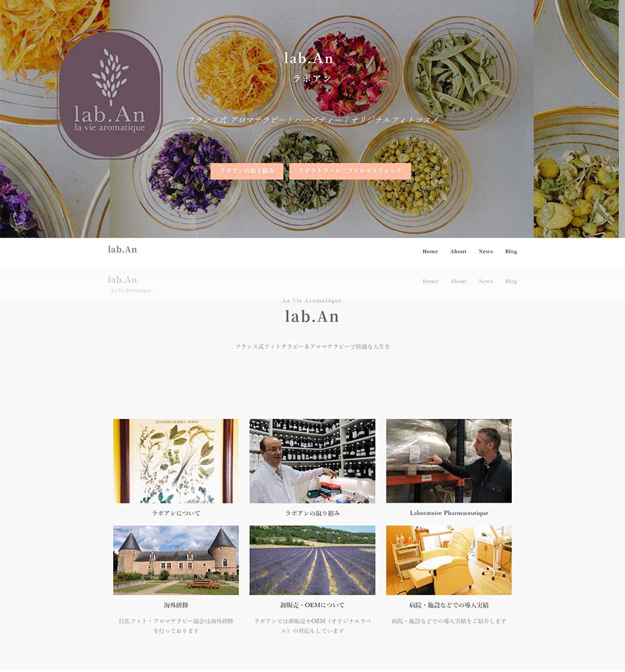Open the chateau building thumbnail
This screenshot has width=625, height=672.
[x=176, y=560]
